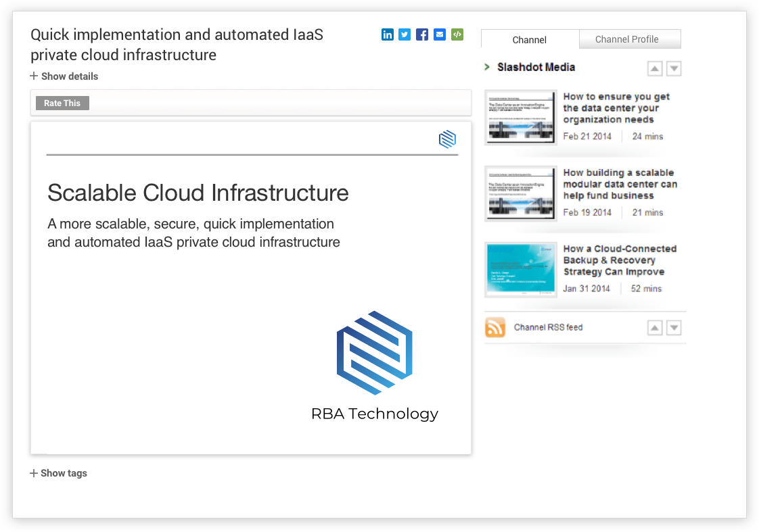
Task: Open the Channel RSS feed link
Action: 549,327
